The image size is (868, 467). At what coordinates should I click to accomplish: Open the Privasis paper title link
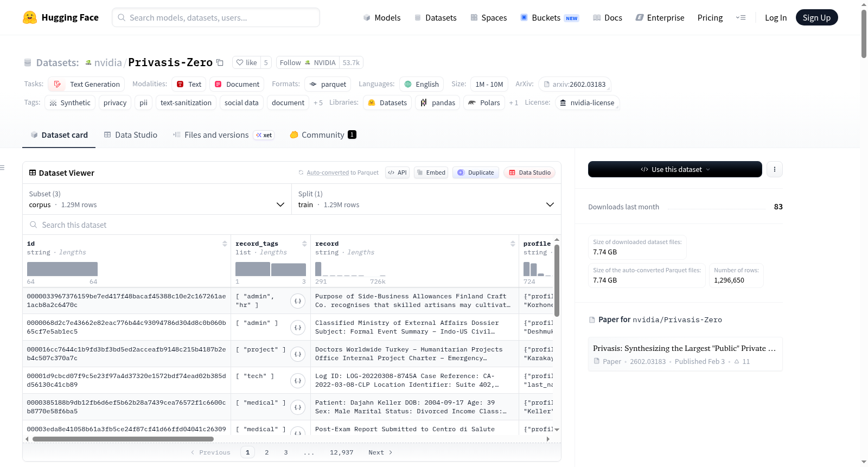pyautogui.click(x=684, y=348)
